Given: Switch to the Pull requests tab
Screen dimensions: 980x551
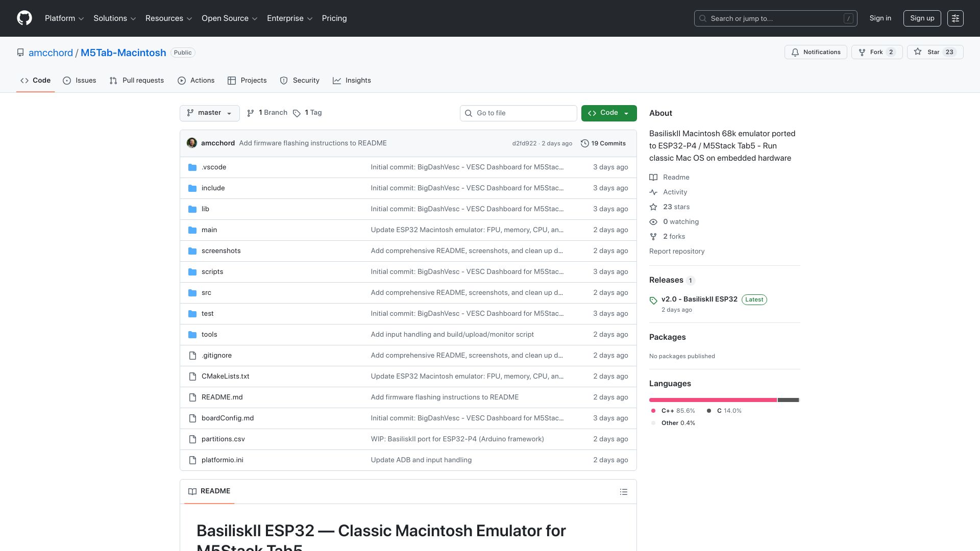Looking at the screenshot, I should pos(137,81).
